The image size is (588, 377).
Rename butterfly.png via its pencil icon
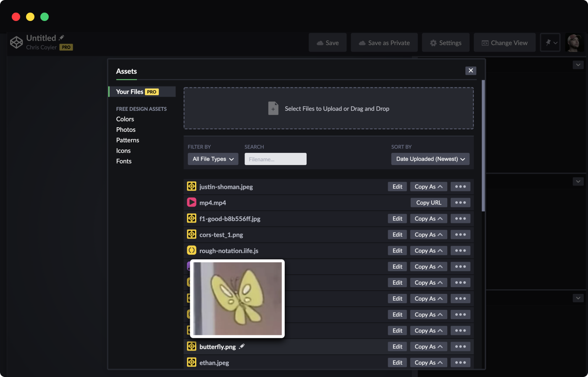pyautogui.click(x=242, y=346)
